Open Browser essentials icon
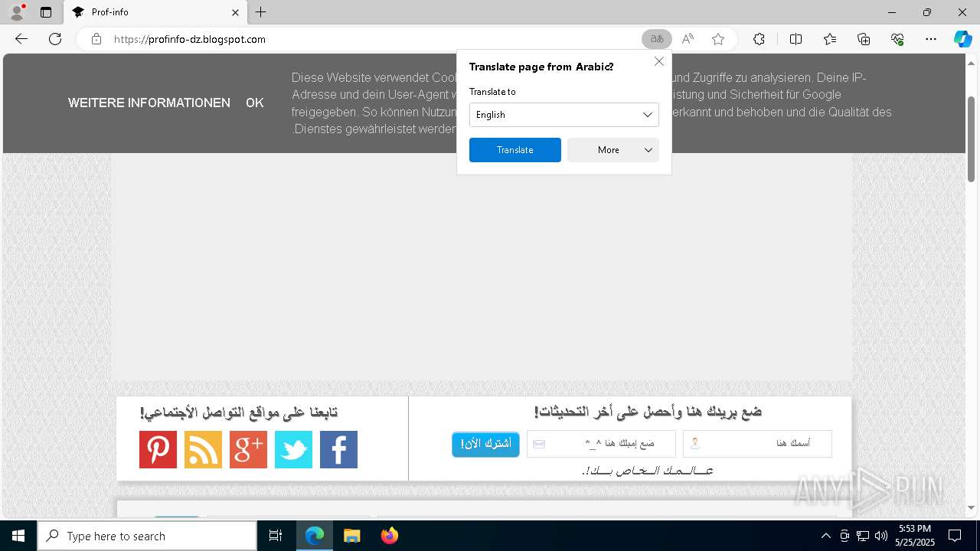The image size is (980, 551). click(897, 39)
